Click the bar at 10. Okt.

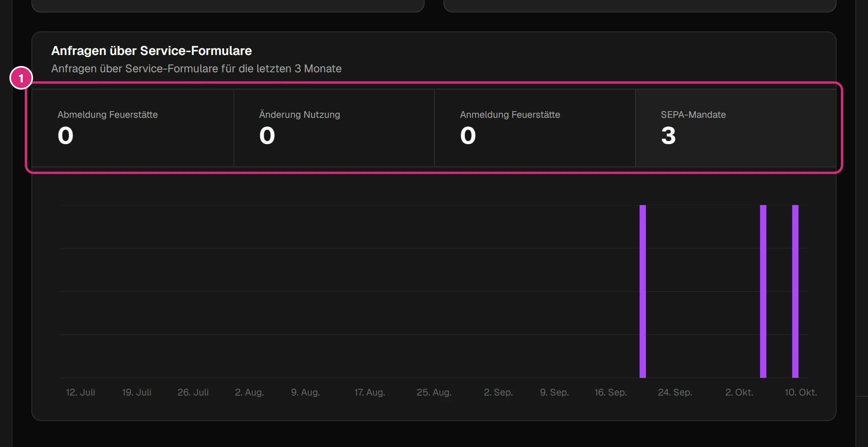(795, 291)
